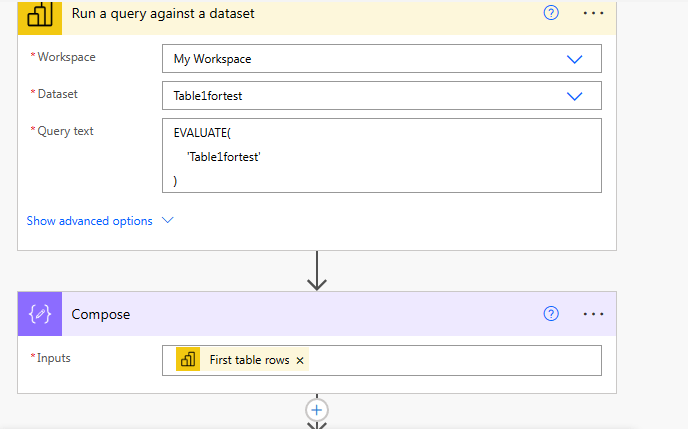The width and height of the screenshot is (688, 429).
Task: Collapse the Run a query card by its title
Action: (x=163, y=14)
